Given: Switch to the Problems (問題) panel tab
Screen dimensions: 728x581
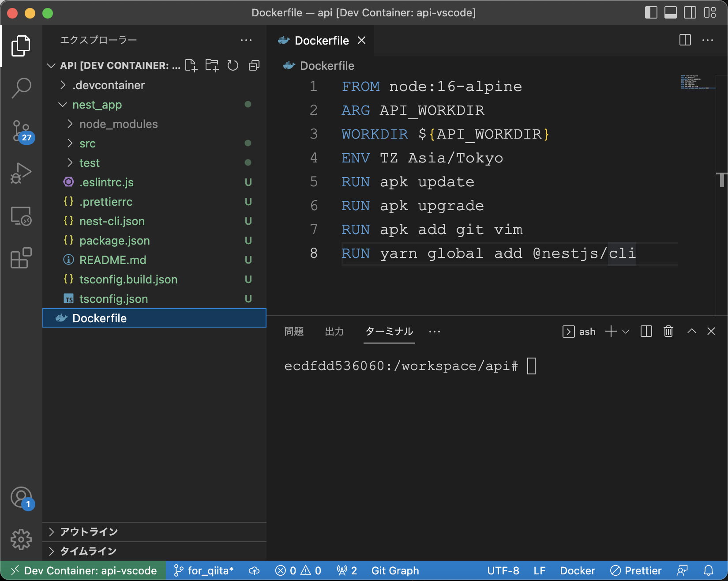Looking at the screenshot, I should coord(294,332).
